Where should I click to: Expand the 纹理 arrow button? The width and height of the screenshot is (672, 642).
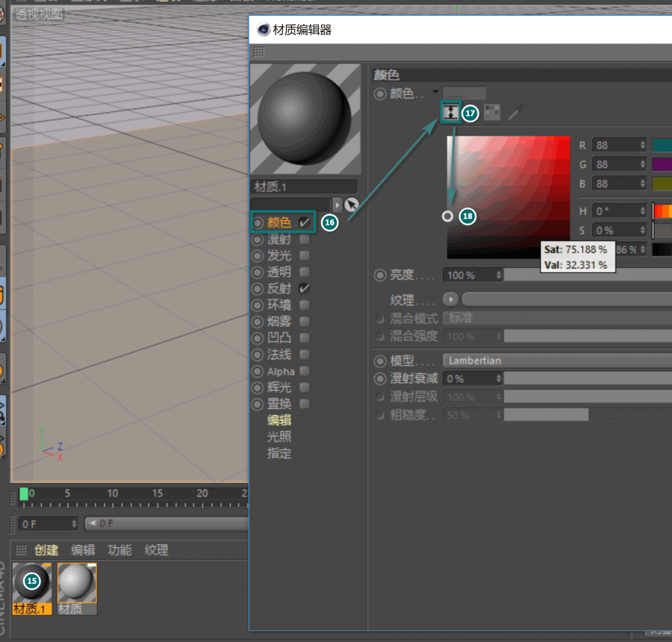click(450, 299)
